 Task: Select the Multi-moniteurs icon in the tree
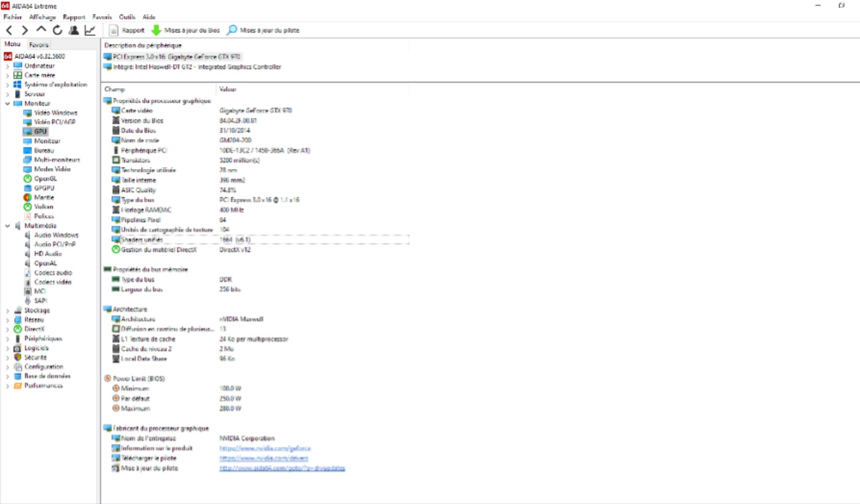point(28,160)
